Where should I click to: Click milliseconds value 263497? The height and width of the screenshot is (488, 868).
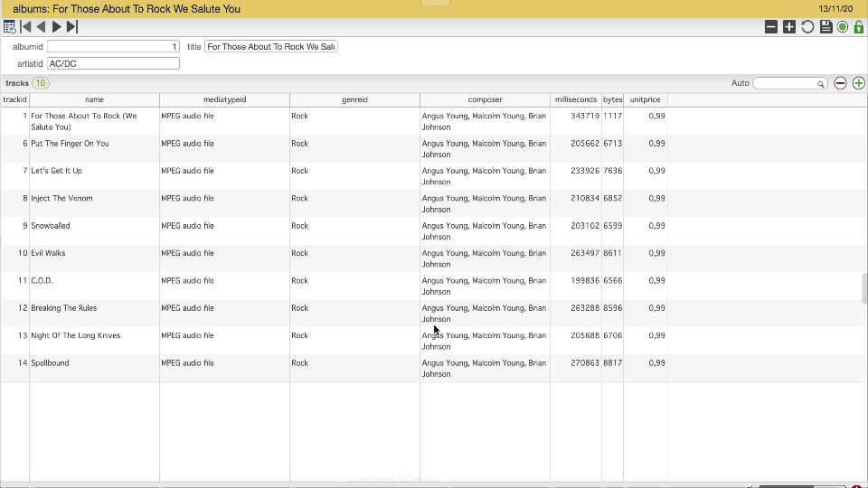click(x=585, y=253)
